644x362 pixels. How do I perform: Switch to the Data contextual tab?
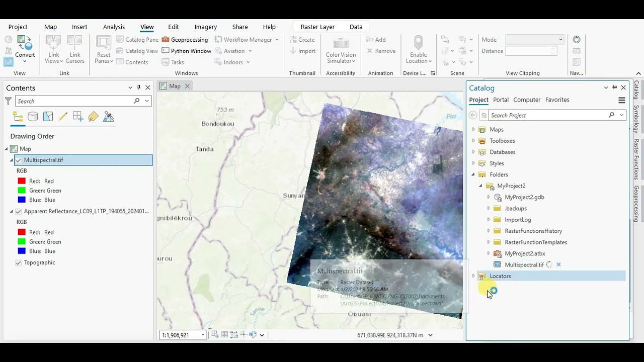(356, 27)
